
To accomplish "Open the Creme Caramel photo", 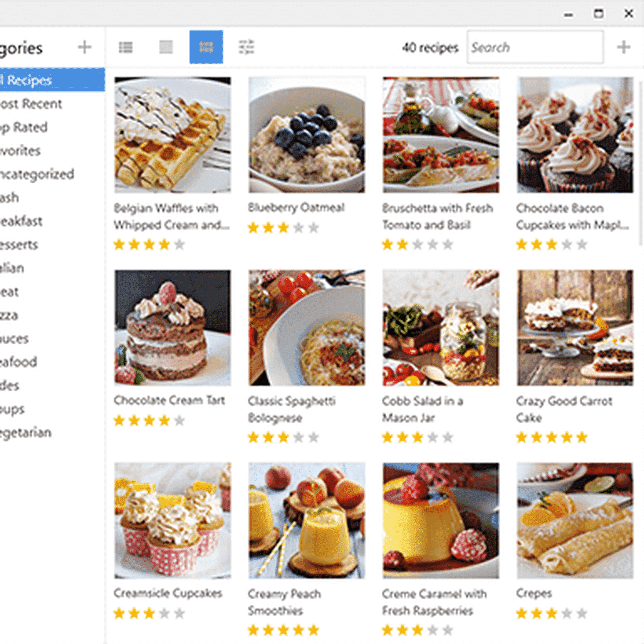I will click(441, 520).
